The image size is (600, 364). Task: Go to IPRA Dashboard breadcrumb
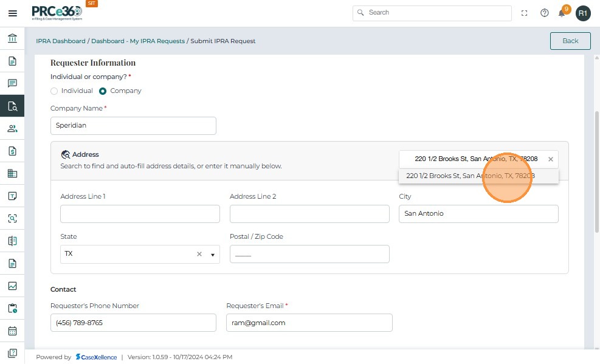61,41
